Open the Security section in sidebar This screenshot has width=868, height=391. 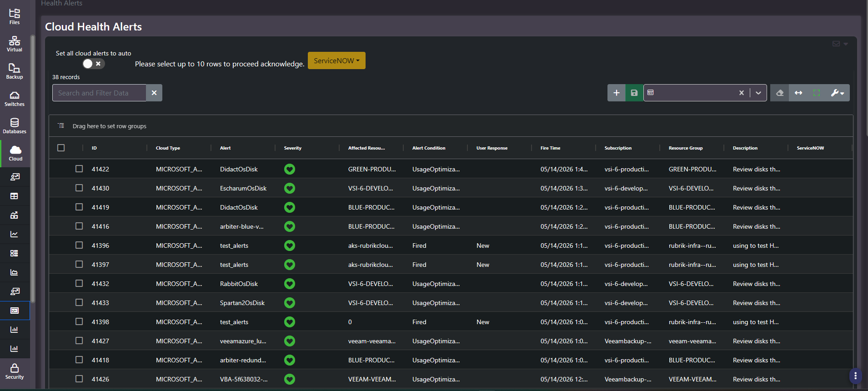pos(15,371)
